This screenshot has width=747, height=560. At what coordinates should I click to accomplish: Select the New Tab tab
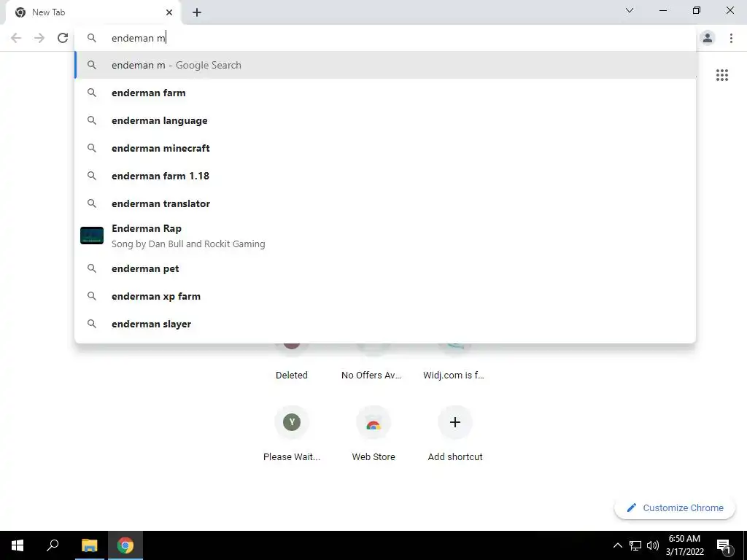point(93,12)
